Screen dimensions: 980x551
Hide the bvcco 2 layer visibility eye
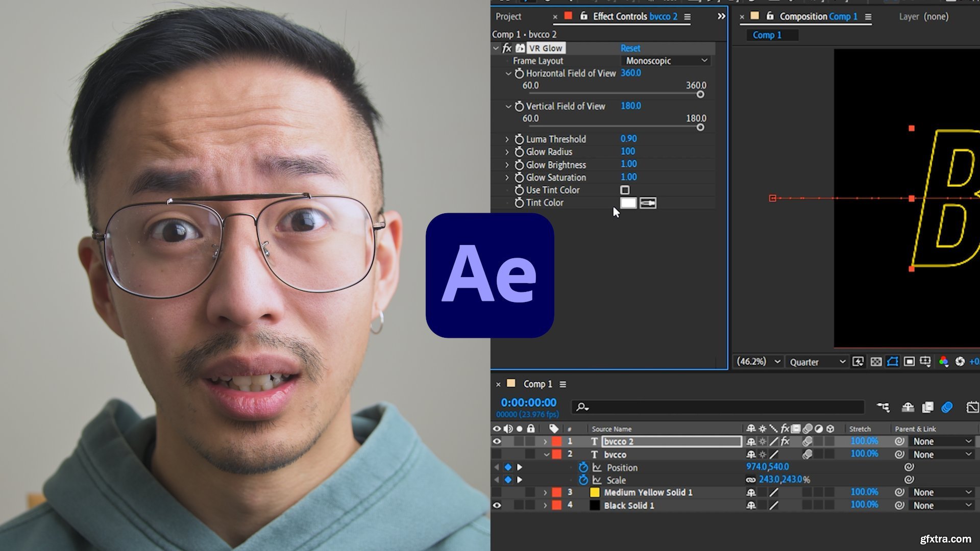tap(498, 441)
